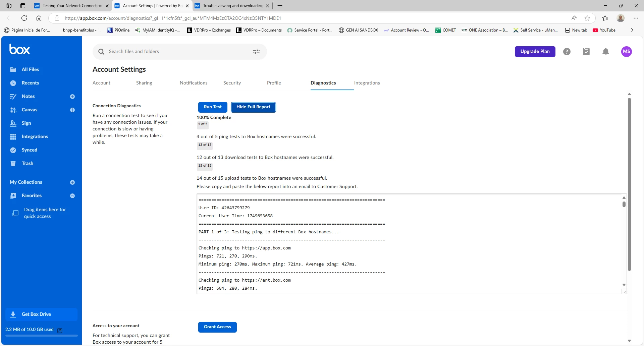Collapse the Favorites collection
This screenshot has height=346, width=644.
pyautogui.click(x=72, y=196)
